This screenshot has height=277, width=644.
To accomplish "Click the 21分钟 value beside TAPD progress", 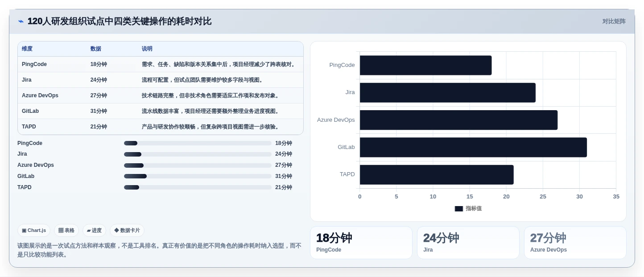I will pos(284,187).
